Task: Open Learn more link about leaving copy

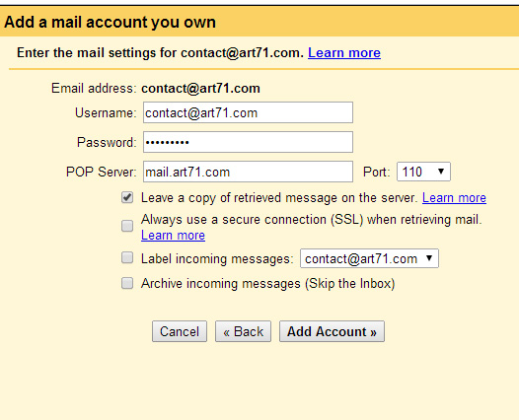Action: pos(454,198)
